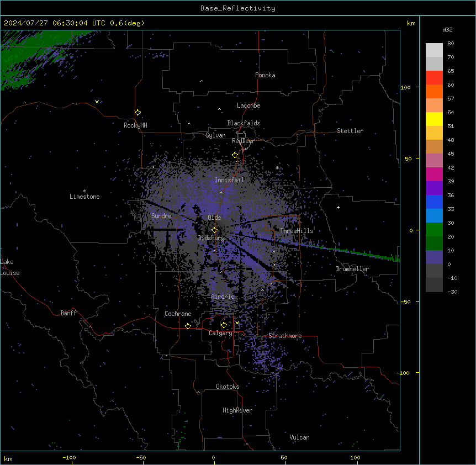The width and height of the screenshot is (476, 465).
Task: Click the km unit label above the vertical axis
Action: tap(411, 23)
